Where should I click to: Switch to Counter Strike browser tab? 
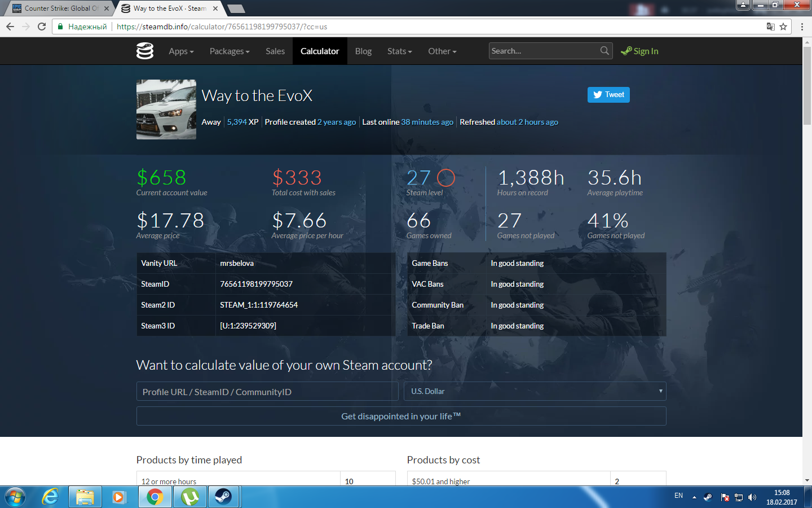[x=58, y=8]
